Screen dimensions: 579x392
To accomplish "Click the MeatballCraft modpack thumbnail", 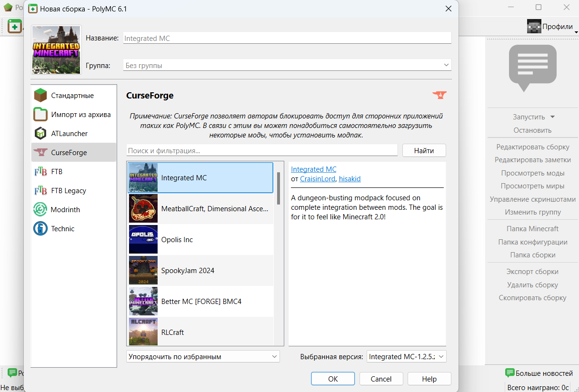I will [143, 208].
